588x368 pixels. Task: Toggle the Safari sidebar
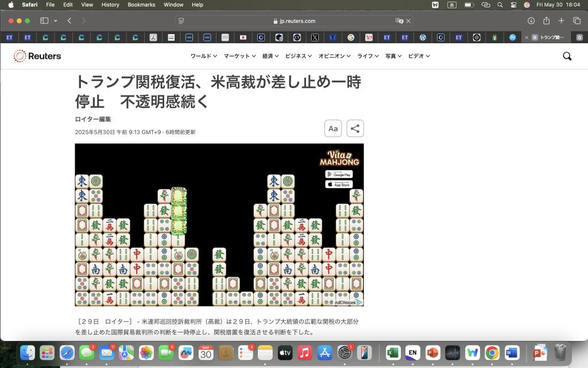(x=44, y=21)
